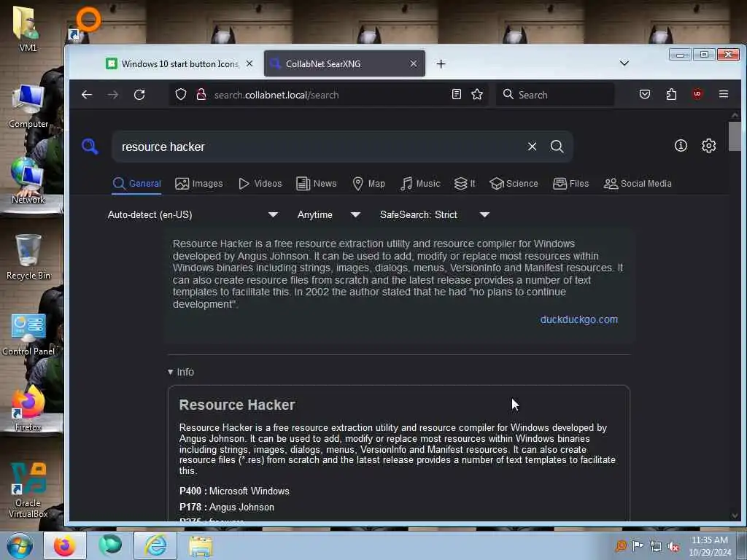Open the Auto-detect (en-US) language dropdown
This screenshot has height=560, width=747.
pyautogui.click(x=193, y=215)
